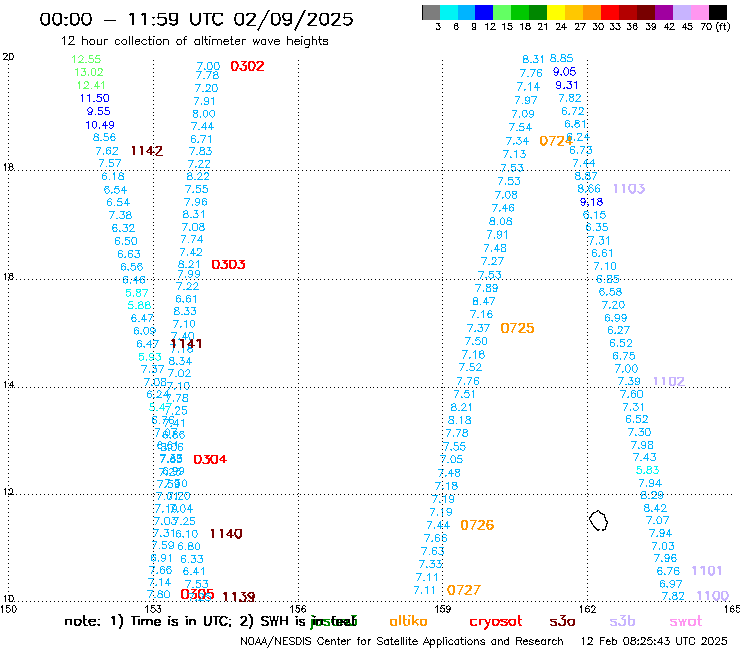This screenshot has width=740, height=650.
Task: Click the green wave height '13.02'
Action: point(89,72)
